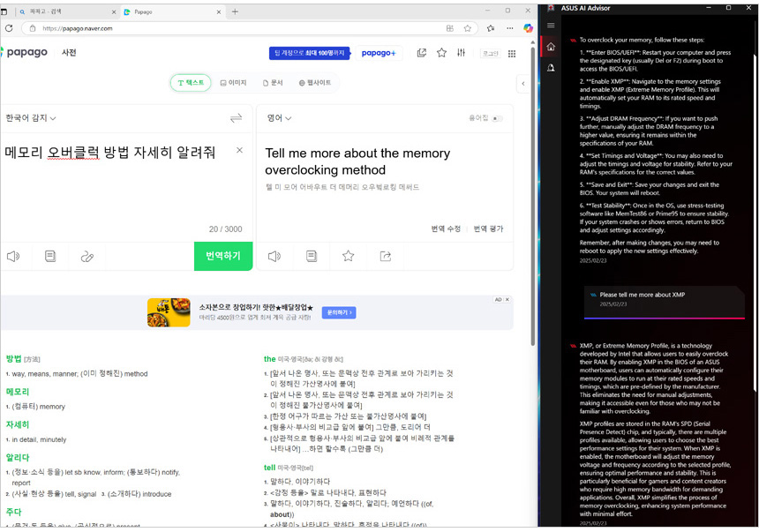
Task: Listen to the English translation audio
Action: pyautogui.click(x=274, y=257)
